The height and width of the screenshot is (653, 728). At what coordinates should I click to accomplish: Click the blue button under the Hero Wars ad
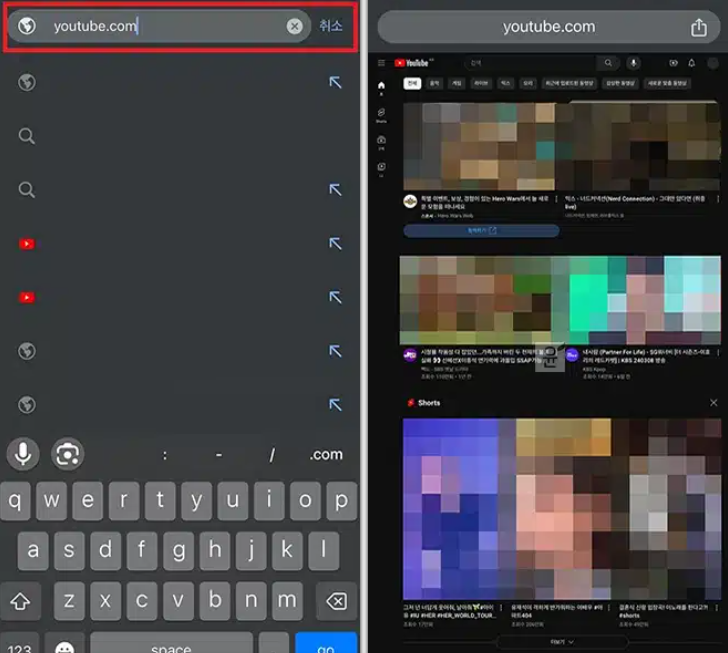click(x=481, y=230)
